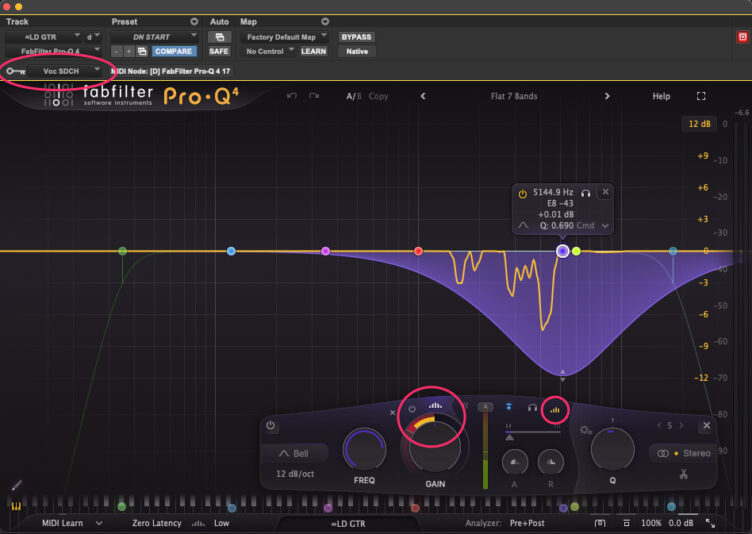
Task: Toggle the piano keyboard display icon
Action: 16,506
